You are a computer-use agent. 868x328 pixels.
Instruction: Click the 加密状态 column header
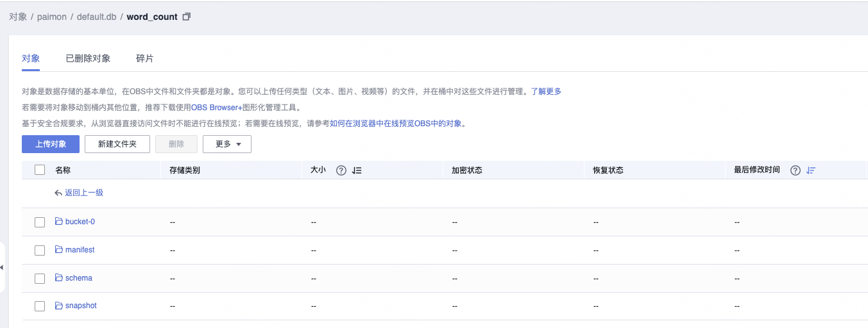coord(467,170)
